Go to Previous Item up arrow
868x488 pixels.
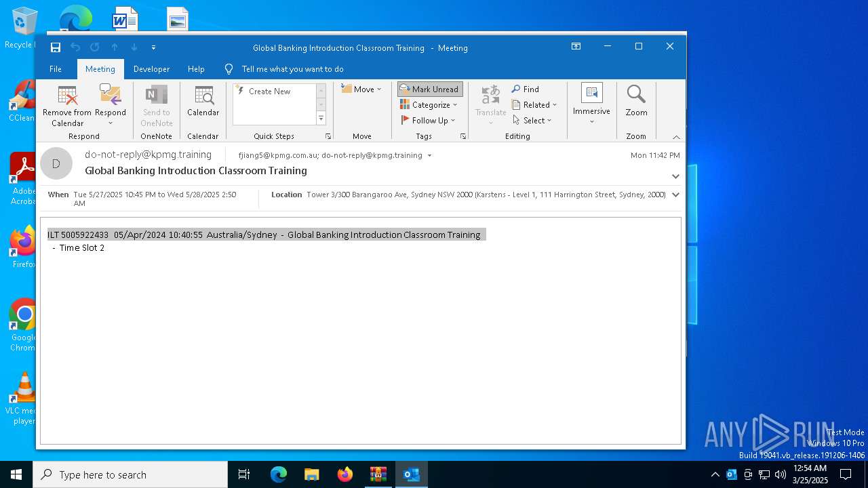tap(115, 47)
